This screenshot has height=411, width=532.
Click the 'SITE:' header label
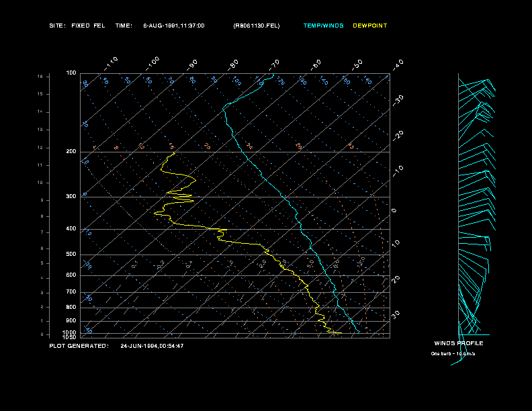[57, 26]
